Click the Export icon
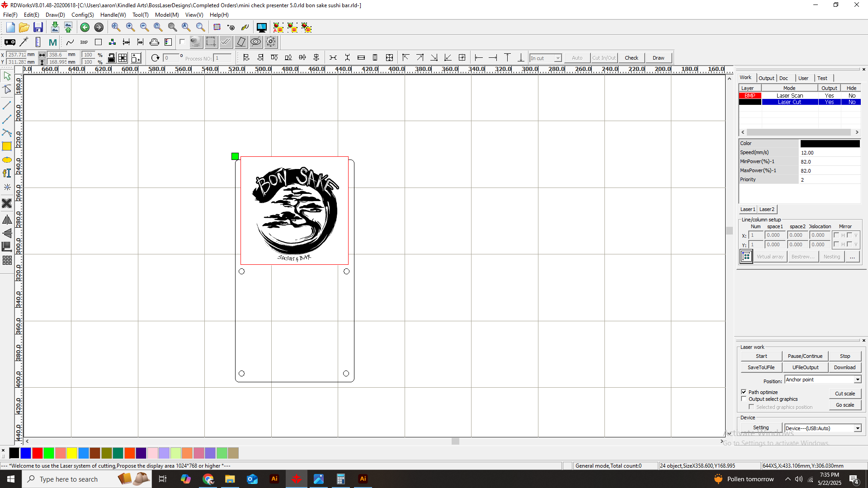 [68, 28]
